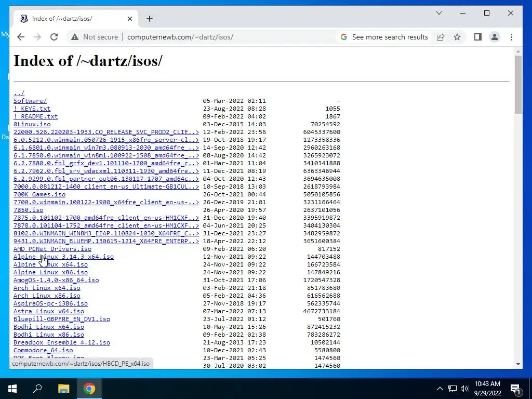Click the taskbar clock and date

click(x=487, y=389)
